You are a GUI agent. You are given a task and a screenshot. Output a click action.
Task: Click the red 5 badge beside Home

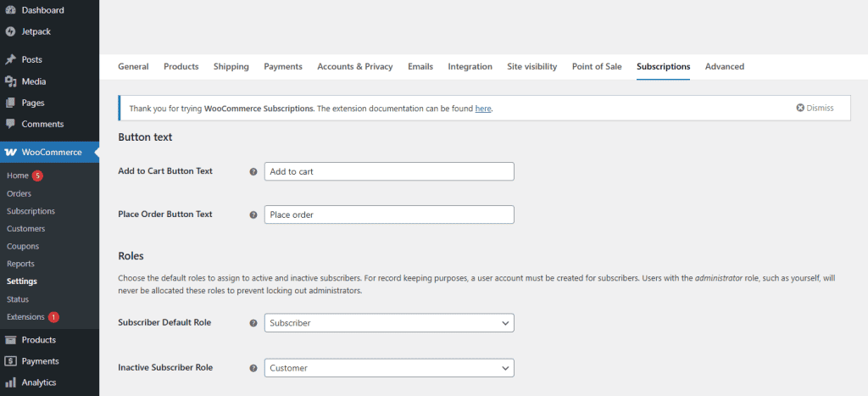37,176
